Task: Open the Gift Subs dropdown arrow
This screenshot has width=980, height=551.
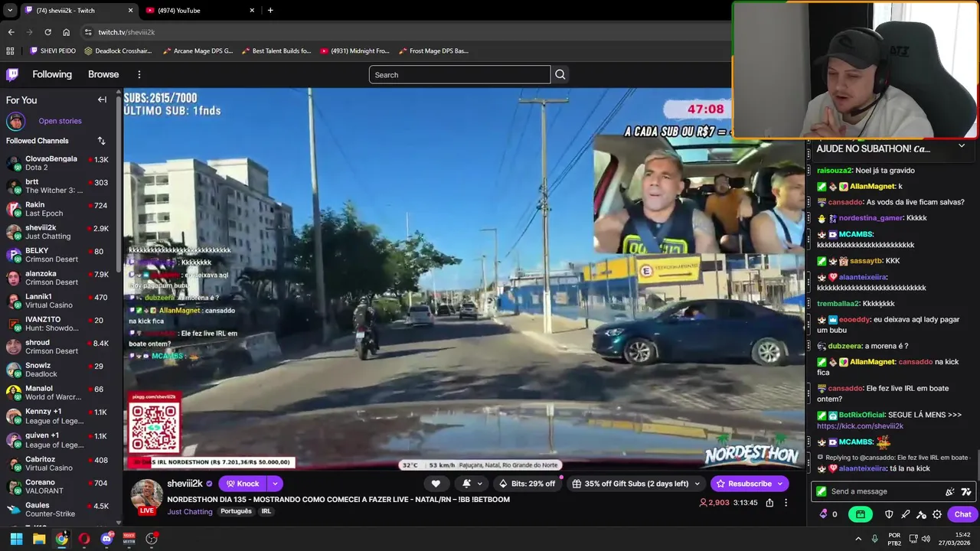Action: point(697,484)
